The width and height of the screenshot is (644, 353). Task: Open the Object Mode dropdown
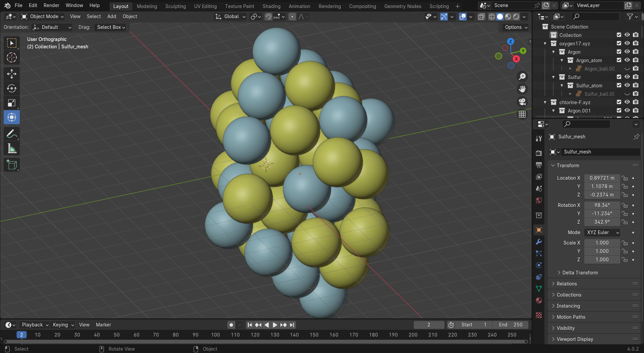43,16
